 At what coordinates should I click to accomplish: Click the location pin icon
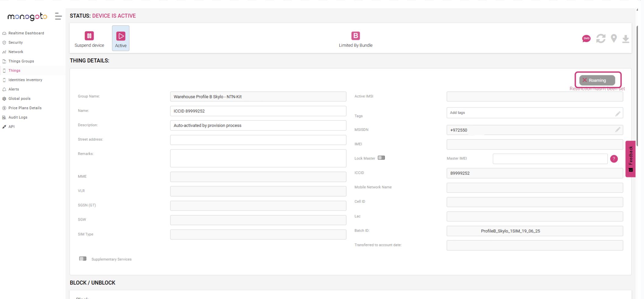click(614, 39)
